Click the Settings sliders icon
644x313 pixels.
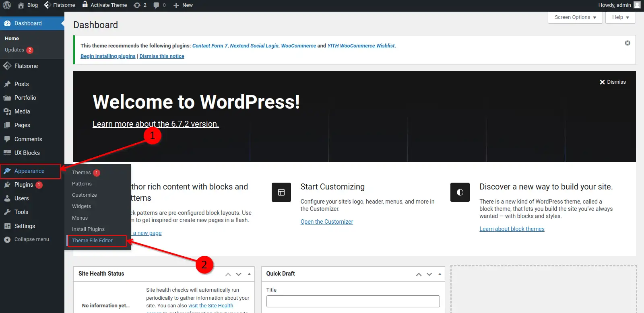click(x=7, y=226)
